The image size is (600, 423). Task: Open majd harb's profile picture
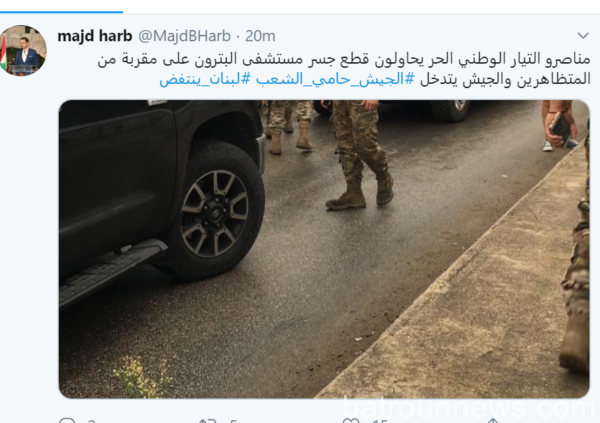tap(23, 51)
